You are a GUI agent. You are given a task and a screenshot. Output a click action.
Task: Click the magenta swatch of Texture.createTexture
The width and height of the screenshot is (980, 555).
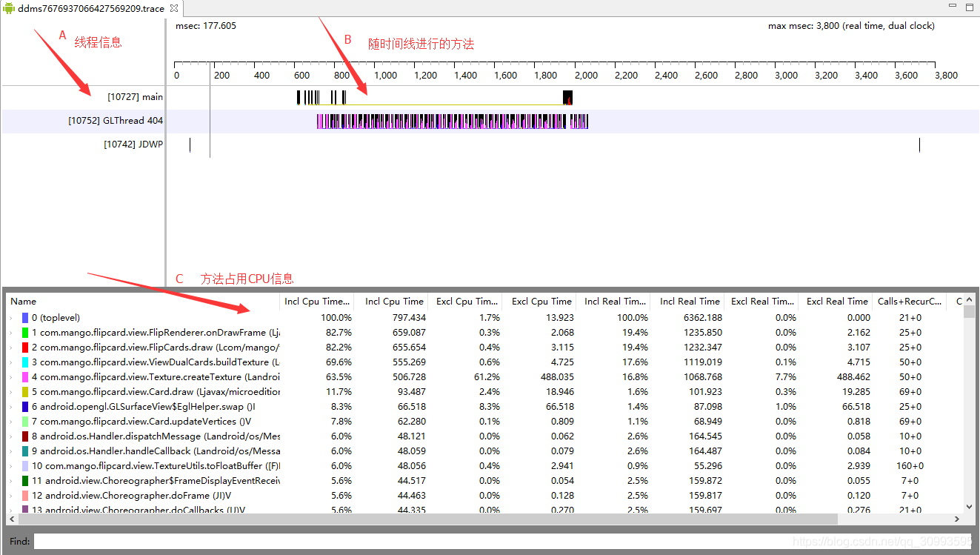pyautogui.click(x=25, y=377)
